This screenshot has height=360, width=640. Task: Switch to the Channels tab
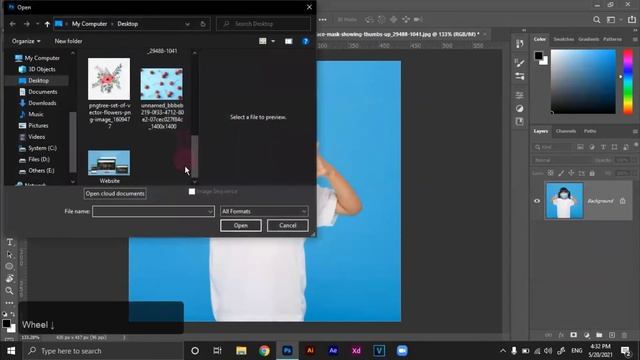[x=566, y=131]
